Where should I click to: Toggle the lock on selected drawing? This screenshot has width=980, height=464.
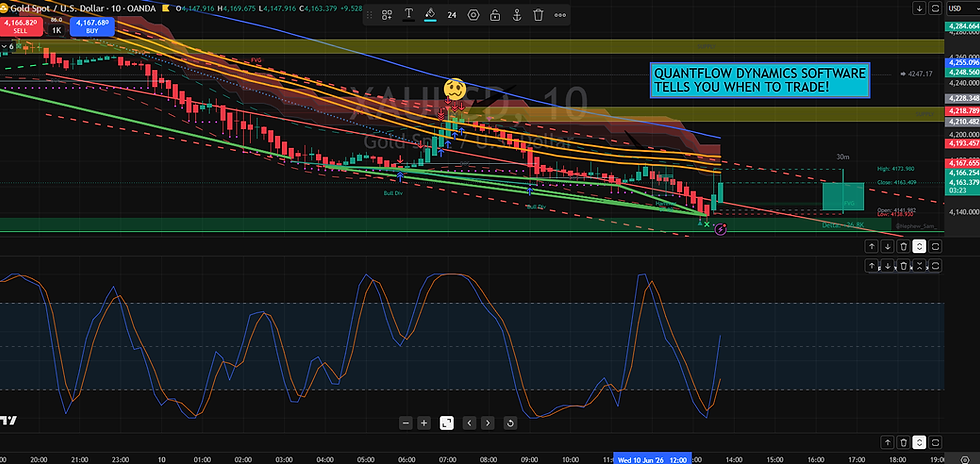495,14
